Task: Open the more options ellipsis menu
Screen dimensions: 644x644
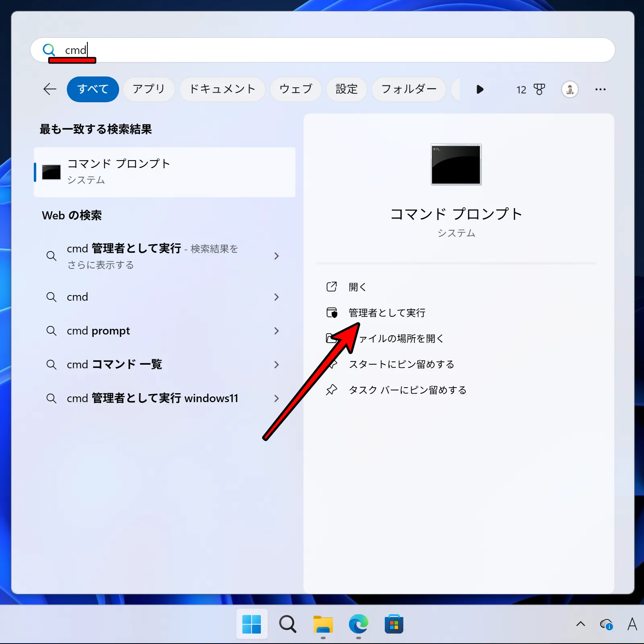Action: pos(600,89)
